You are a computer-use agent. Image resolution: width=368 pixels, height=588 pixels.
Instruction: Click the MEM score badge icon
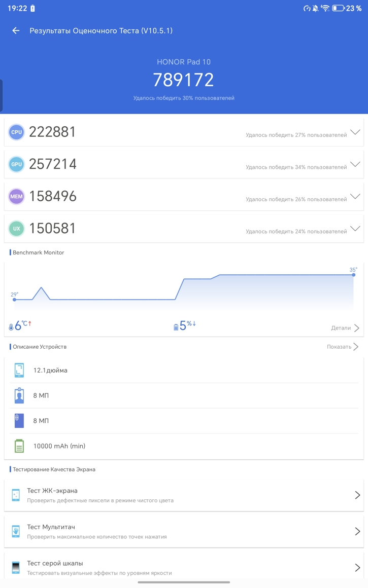point(17,197)
